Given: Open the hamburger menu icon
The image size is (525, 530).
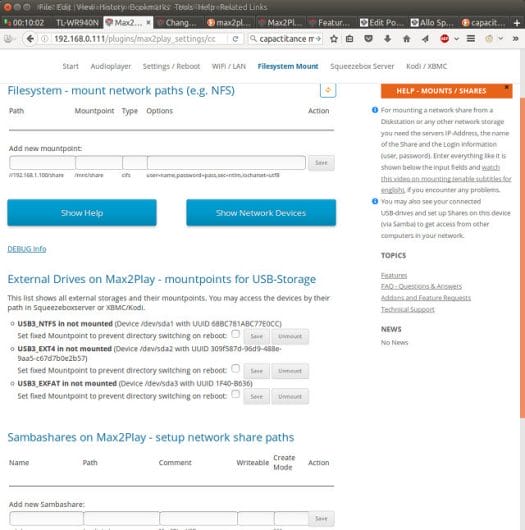Looking at the screenshot, I should [471, 39].
